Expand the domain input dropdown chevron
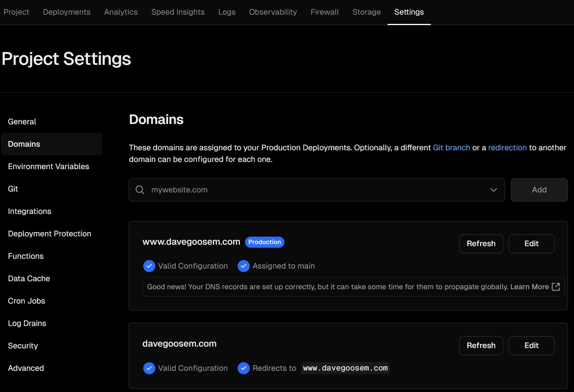574x392 pixels. (x=493, y=190)
